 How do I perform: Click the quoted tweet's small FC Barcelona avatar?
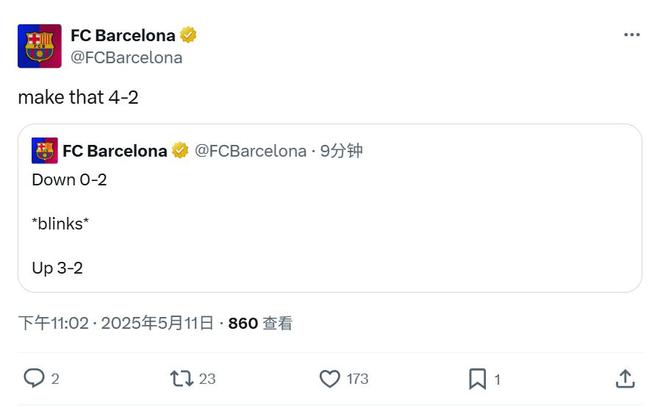45,150
